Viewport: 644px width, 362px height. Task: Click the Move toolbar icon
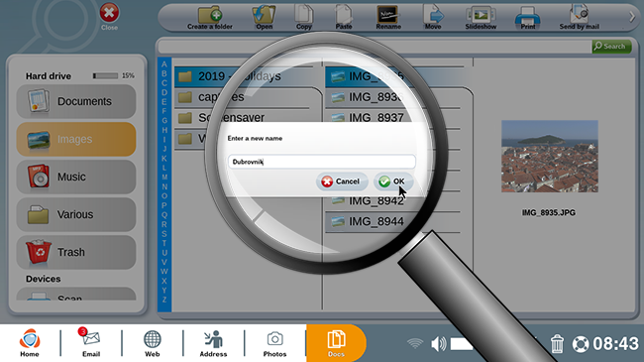point(433,18)
